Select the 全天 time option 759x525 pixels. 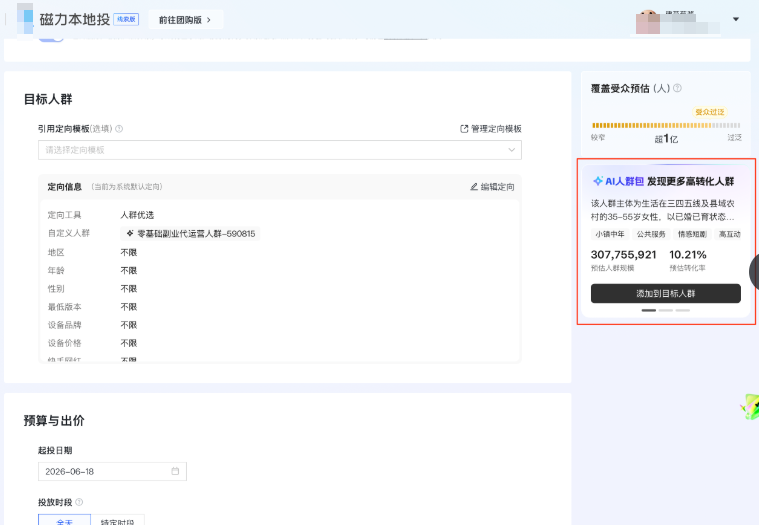pyautogui.click(x=64, y=520)
